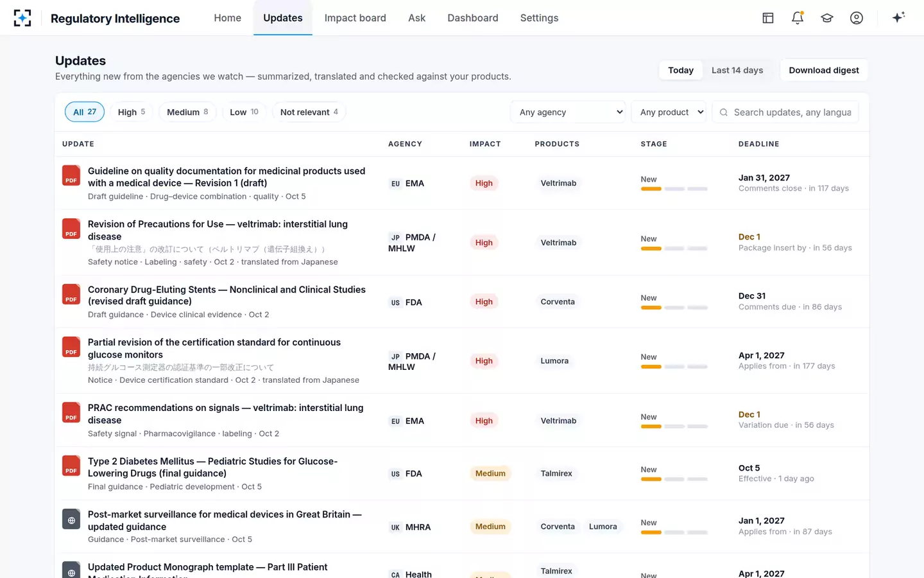The image size is (924, 578).
Task: Open PDF icon for continuous glucose monitors certification standard
Action: click(71, 347)
